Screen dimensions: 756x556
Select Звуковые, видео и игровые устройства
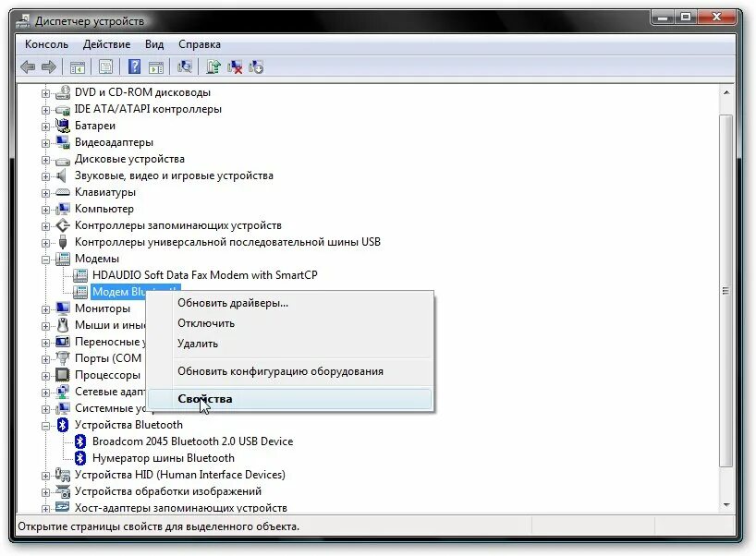pos(174,175)
